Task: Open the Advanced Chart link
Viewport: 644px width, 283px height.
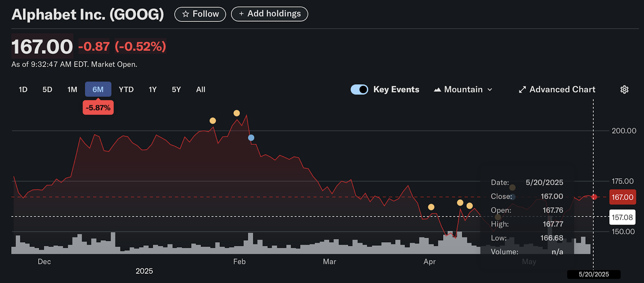Action: point(557,89)
